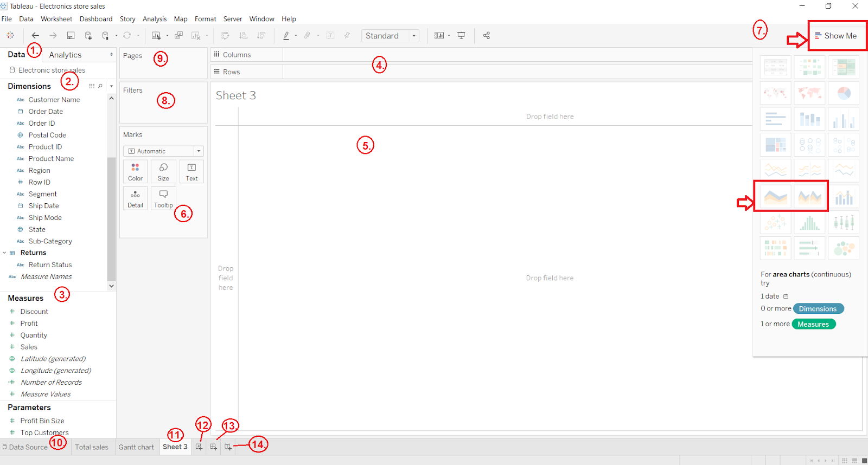Open the Gantt chart sheet tab
The image size is (868, 465).
point(136,447)
